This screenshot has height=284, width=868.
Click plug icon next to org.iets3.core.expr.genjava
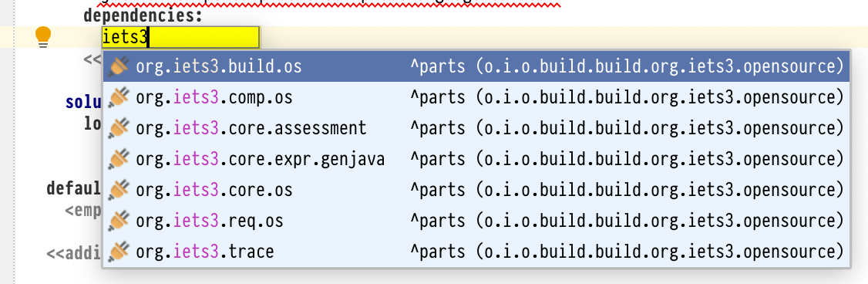tap(119, 159)
